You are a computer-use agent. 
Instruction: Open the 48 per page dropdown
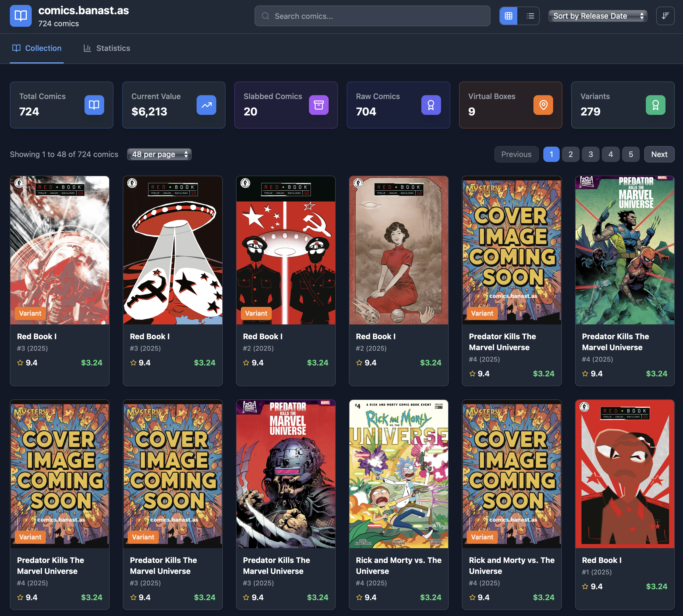(x=159, y=154)
